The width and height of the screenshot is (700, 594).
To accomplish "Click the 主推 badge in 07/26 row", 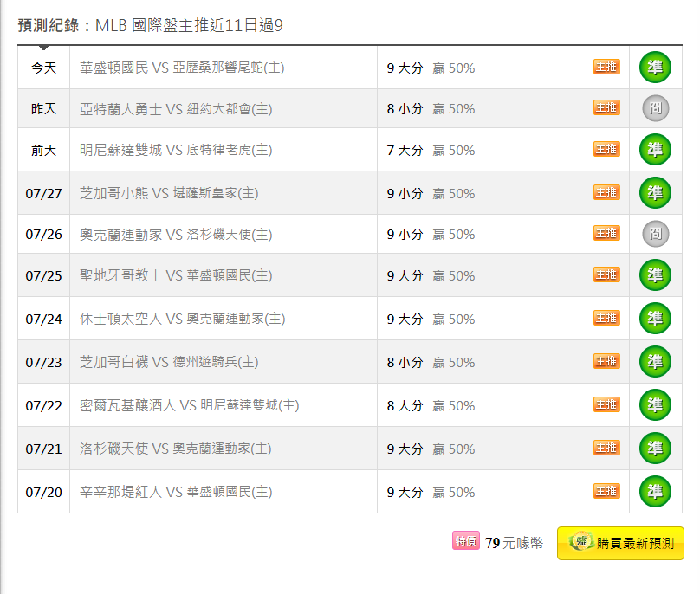I will [606, 233].
